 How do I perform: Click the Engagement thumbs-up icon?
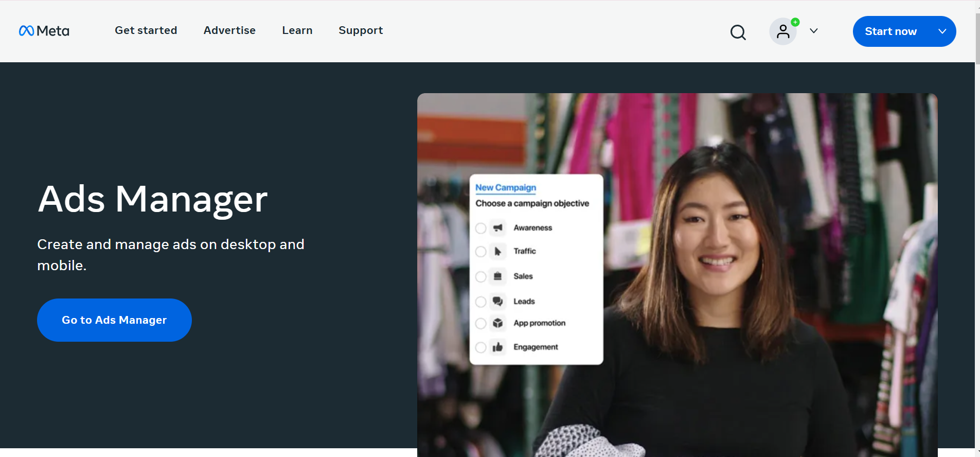click(497, 347)
